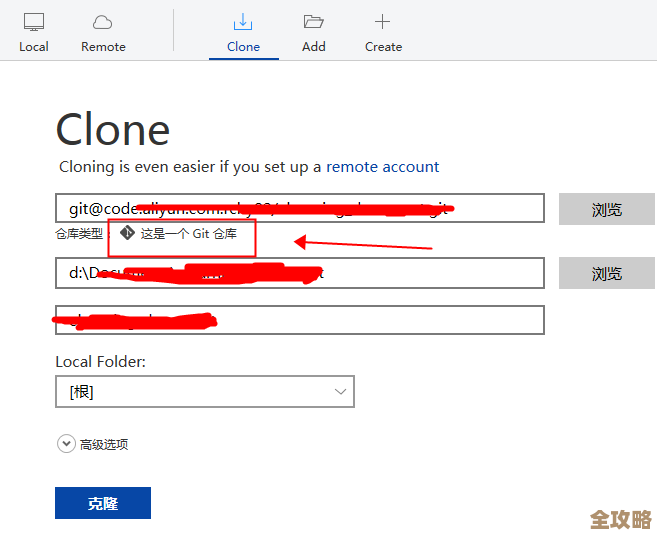
Task: Click the Add folder icon
Action: [x=313, y=22]
